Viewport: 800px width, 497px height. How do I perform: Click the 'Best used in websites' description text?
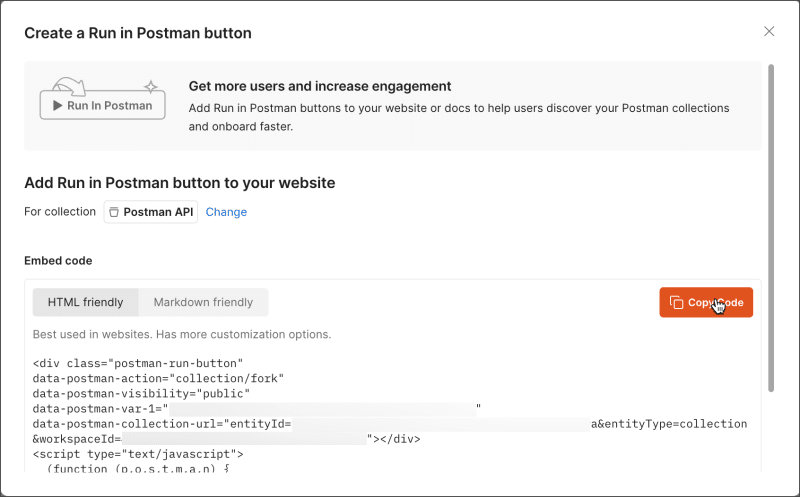(x=181, y=334)
